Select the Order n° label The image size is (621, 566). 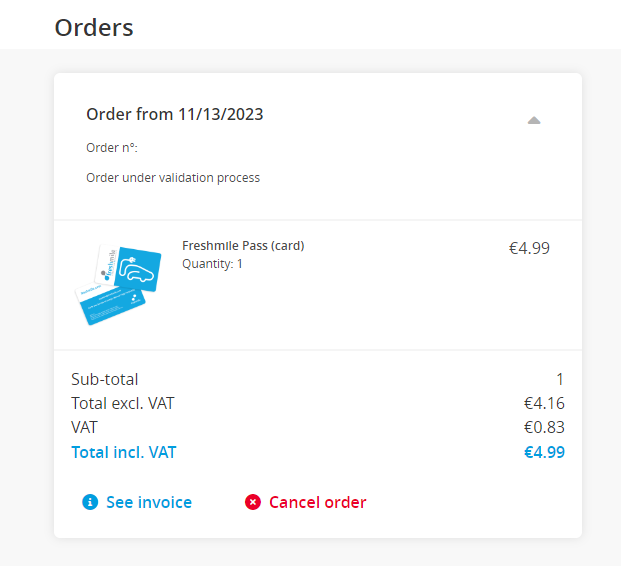(112, 148)
